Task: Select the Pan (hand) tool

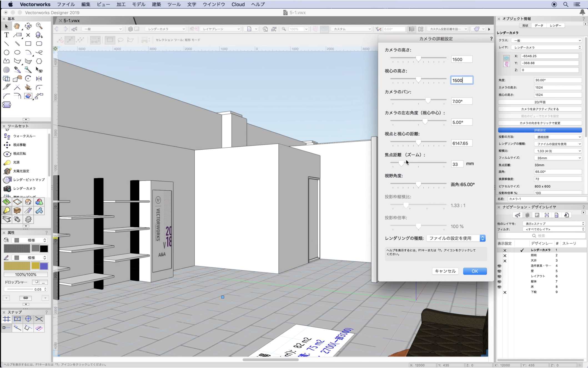Action: pos(17,26)
